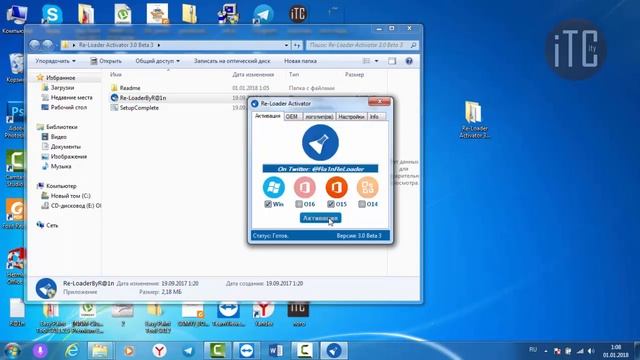The width and height of the screenshot is (640, 360).
Task: Sort by Размер column header
Action: pyautogui.click(x=354, y=75)
